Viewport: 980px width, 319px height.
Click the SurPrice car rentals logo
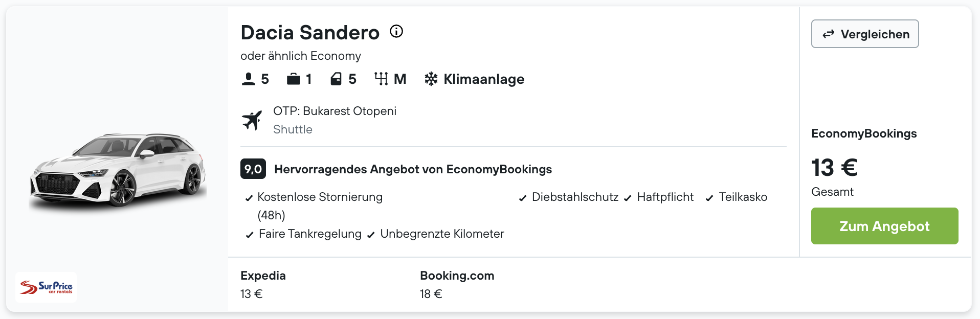tap(46, 287)
